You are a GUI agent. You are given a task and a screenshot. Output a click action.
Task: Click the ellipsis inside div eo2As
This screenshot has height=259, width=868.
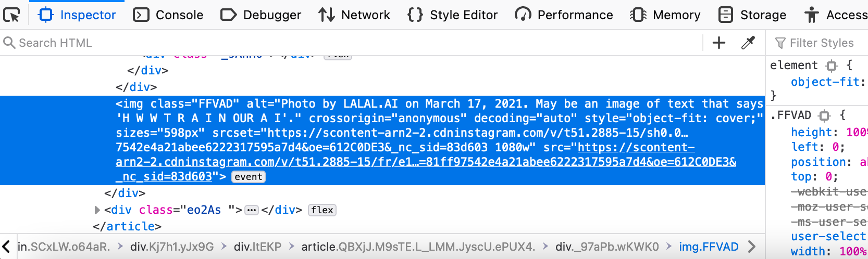[252, 210]
